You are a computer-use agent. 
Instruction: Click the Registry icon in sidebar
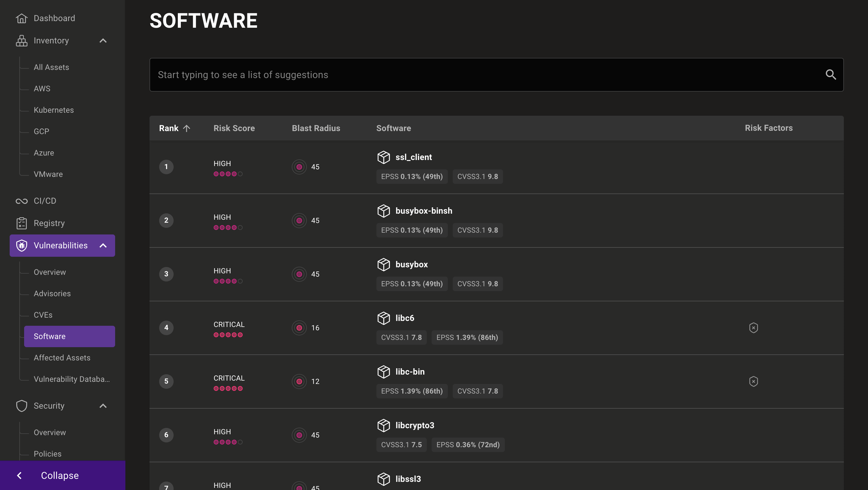coord(21,223)
